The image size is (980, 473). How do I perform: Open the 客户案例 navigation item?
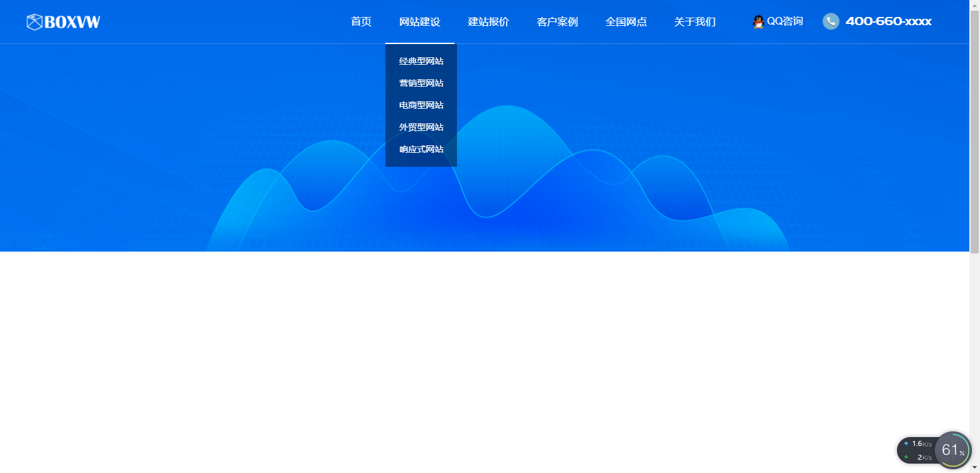(x=557, y=22)
